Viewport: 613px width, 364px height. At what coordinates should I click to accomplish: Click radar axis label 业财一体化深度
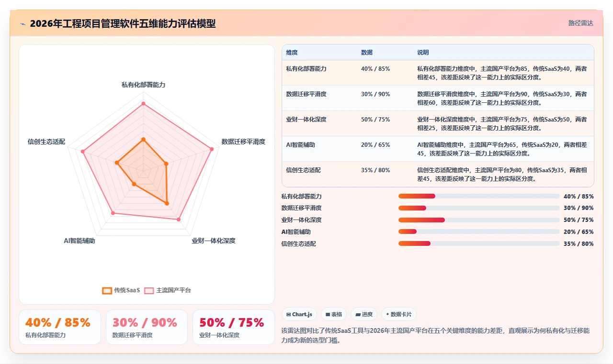[213, 241]
